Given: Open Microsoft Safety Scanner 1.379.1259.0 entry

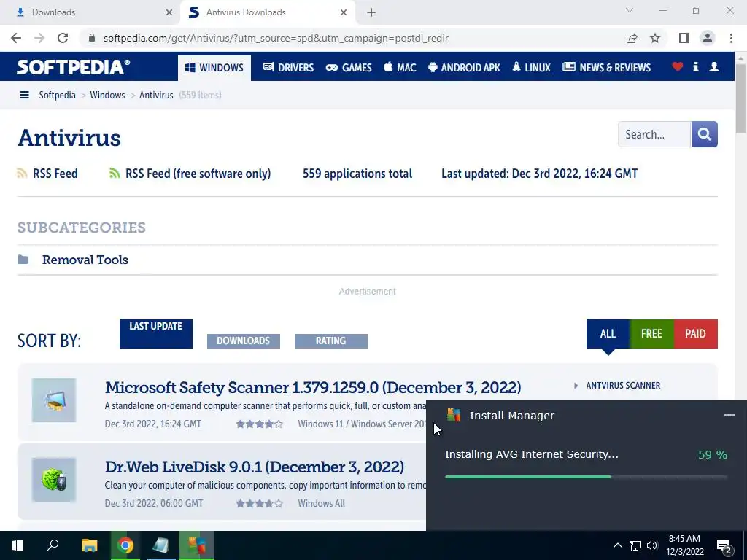Looking at the screenshot, I should (x=313, y=388).
